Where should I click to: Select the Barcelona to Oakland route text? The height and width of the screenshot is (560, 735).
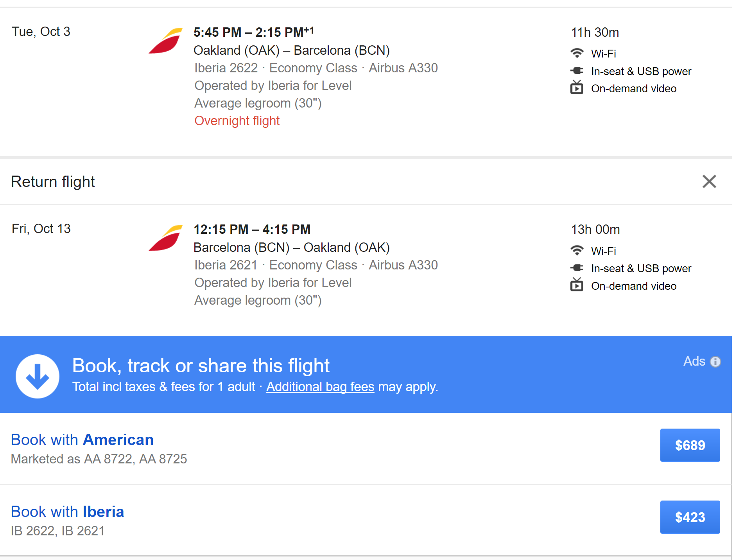pos(291,248)
